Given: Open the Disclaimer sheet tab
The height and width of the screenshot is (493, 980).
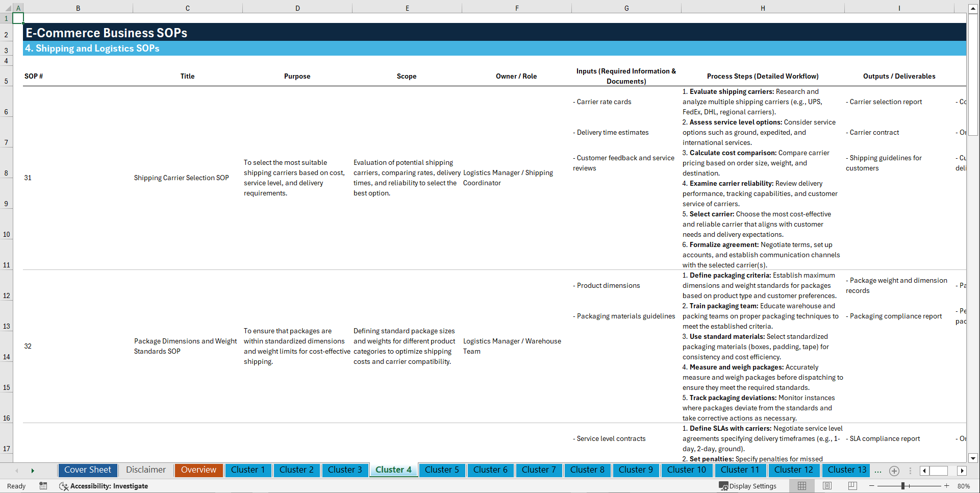Looking at the screenshot, I should pyautogui.click(x=145, y=470).
